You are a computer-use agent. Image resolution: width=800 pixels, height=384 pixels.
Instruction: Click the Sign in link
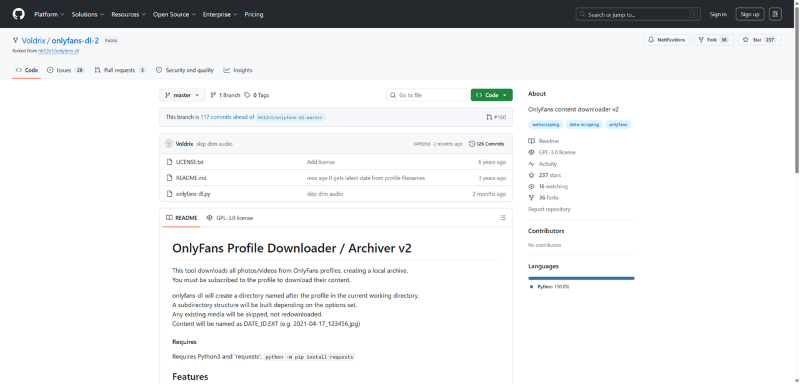click(x=718, y=14)
